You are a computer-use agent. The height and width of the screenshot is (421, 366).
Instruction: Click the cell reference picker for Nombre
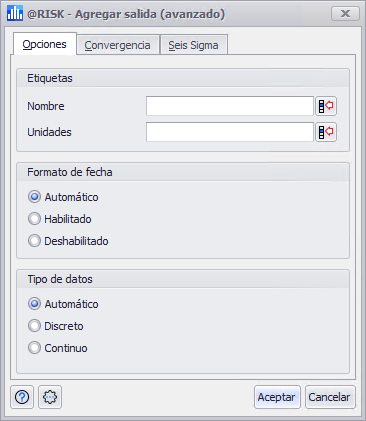click(326, 106)
